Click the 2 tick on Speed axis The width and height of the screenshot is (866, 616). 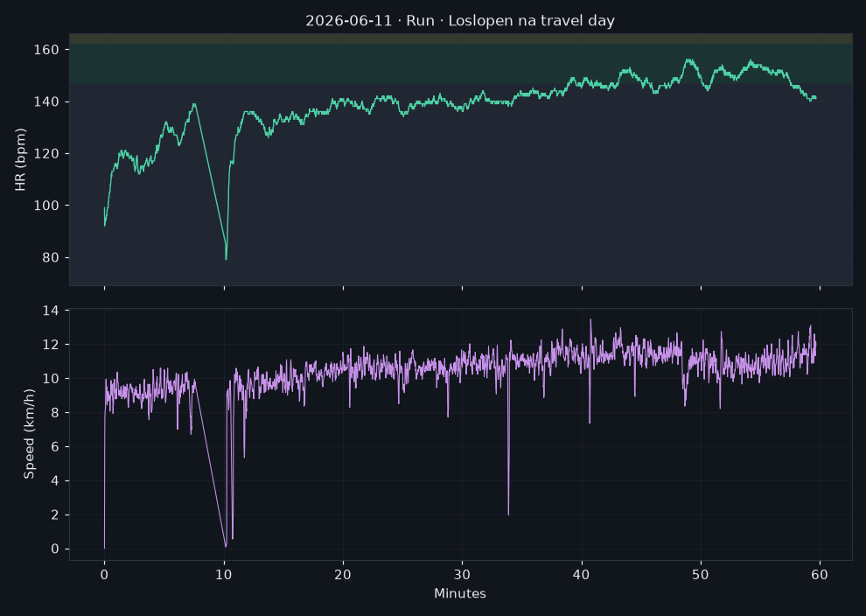pos(55,514)
